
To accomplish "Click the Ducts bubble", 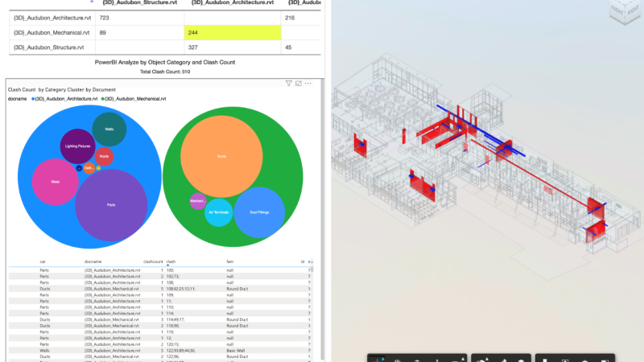I will (x=221, y=156).
